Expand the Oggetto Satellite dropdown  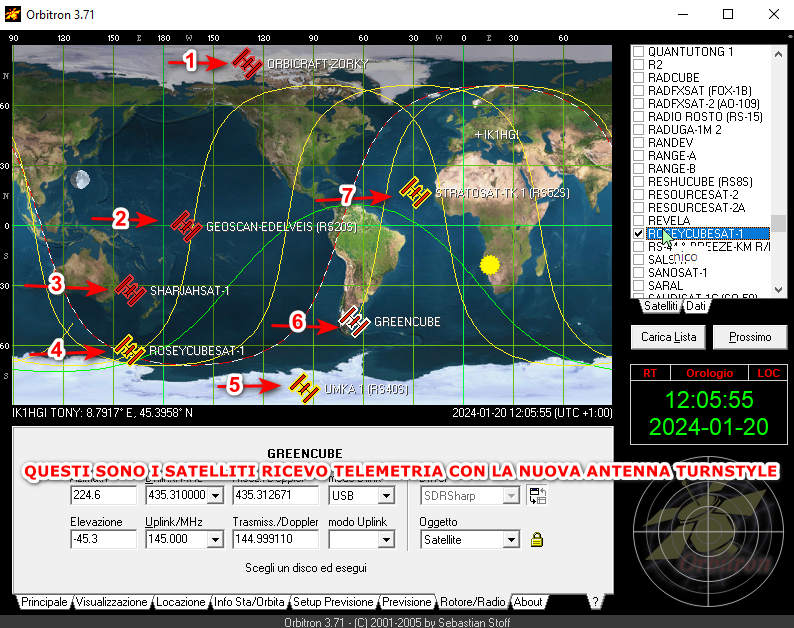511,540
